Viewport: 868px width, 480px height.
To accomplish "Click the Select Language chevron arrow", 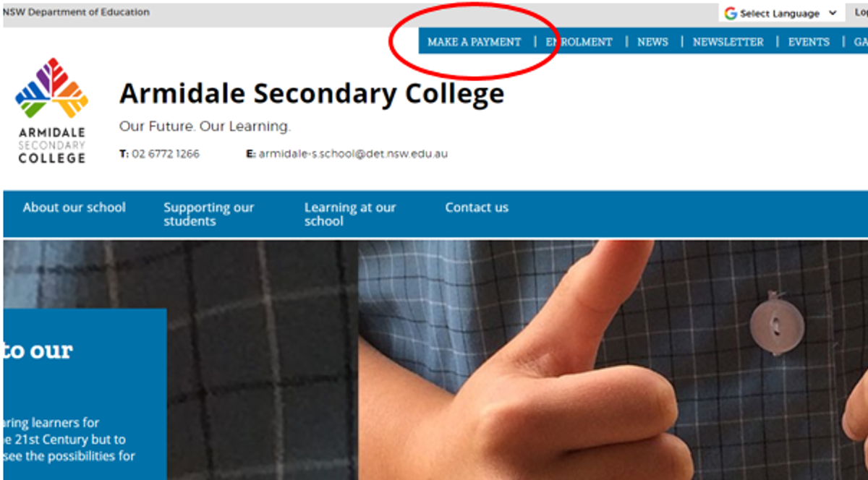I will pos(832,13).
